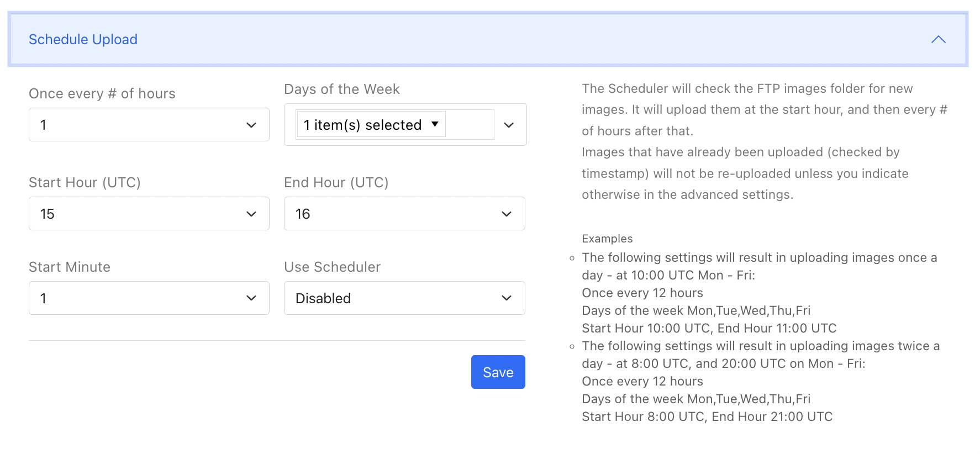Collapse the Schedule Upload panel chevron
Image resolution: width=980 pixels, height=454 pixels.
(938, 39)
